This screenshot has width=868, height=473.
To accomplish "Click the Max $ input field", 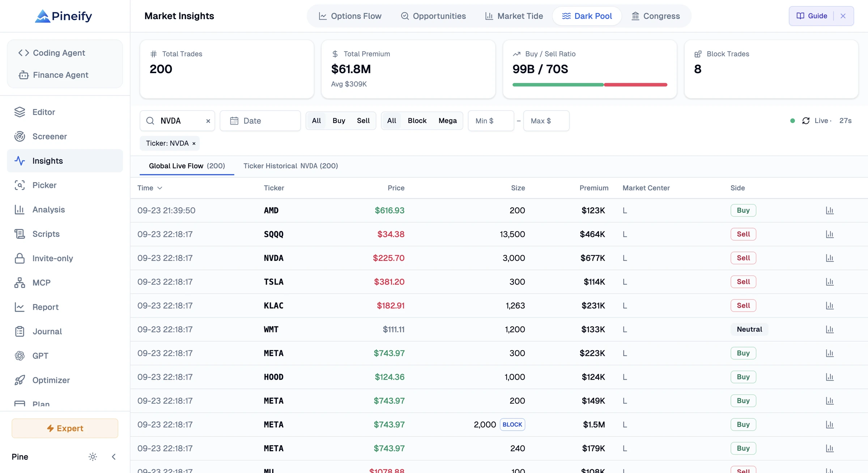I will [x=546, y=121].
